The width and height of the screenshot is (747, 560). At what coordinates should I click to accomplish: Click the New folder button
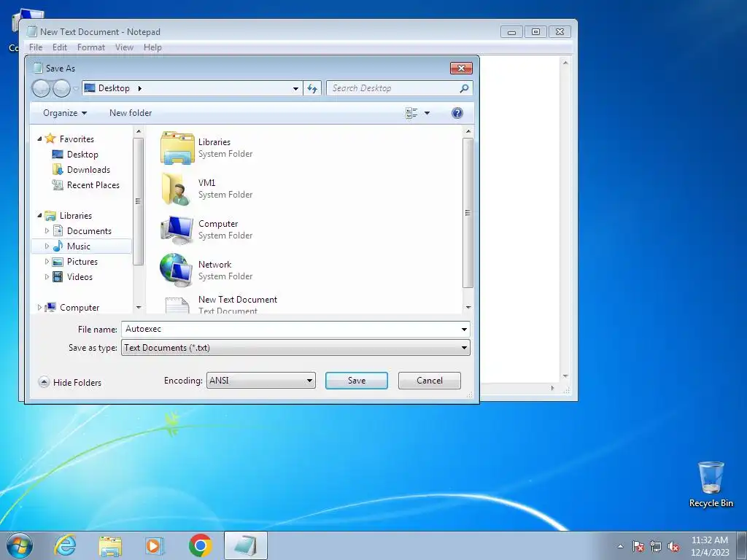tap(131, 113)
